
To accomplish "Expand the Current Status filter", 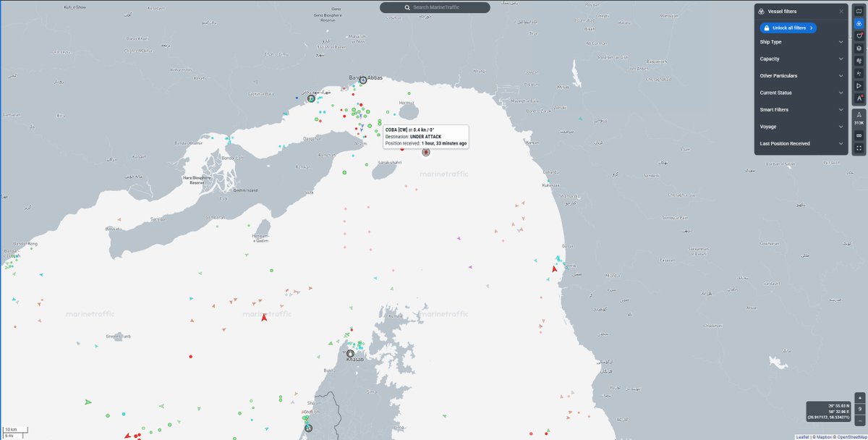I will (801, 93).
